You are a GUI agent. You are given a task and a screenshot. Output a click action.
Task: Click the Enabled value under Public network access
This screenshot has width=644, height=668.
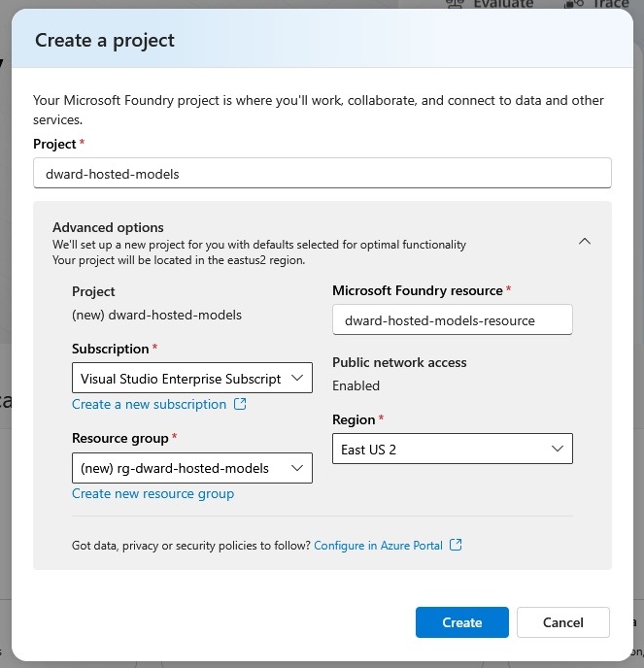pos(356,386)
